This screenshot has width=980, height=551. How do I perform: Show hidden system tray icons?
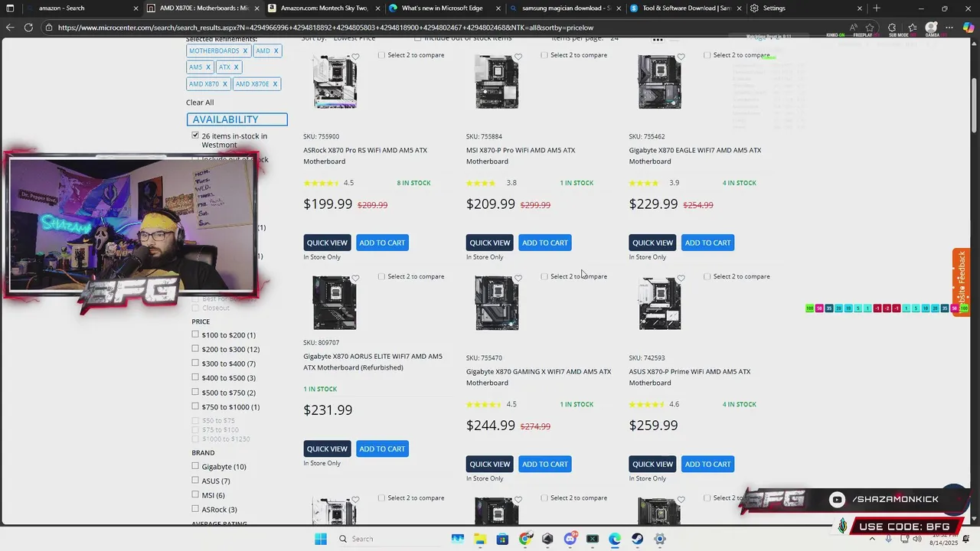pos(872,539)
